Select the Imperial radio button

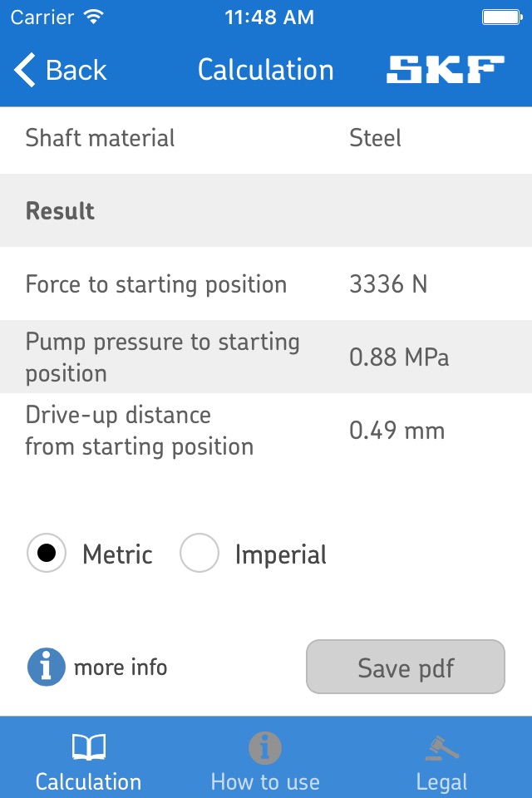(199, 553)
